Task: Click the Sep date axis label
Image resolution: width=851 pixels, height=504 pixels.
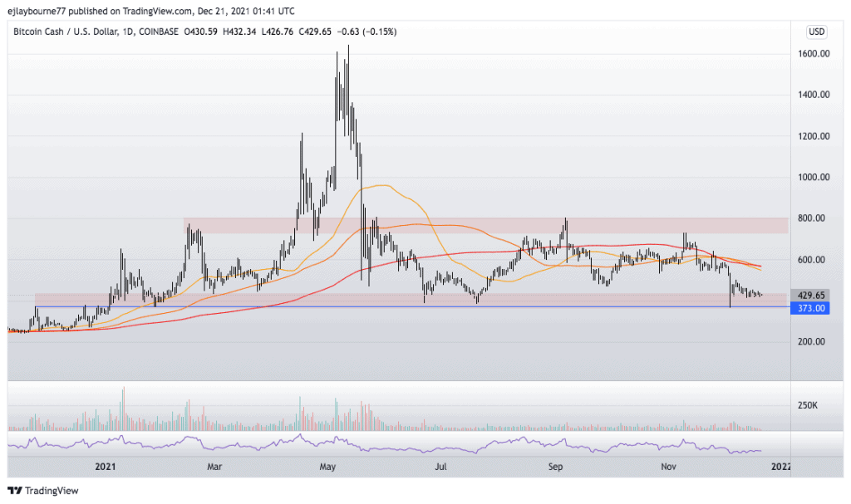Action: (555, 467)
